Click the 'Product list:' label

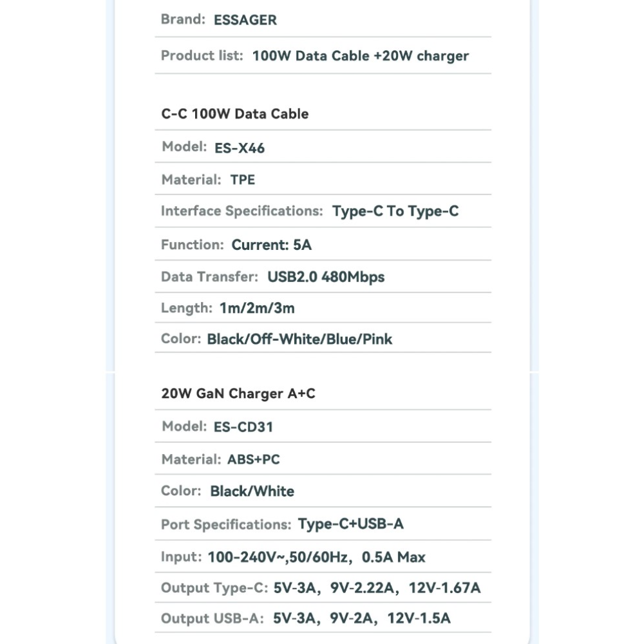click(x=202, y=55)
